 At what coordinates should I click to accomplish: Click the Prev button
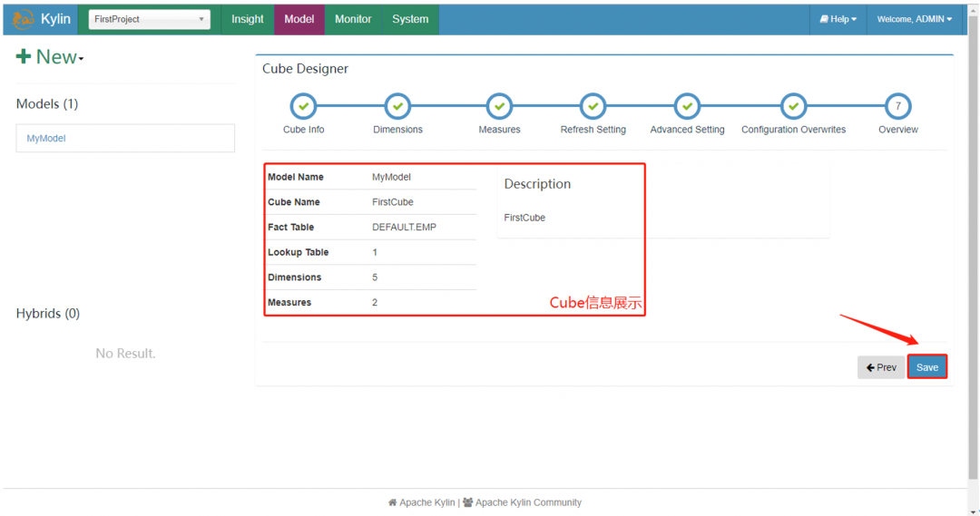[881, 367]
